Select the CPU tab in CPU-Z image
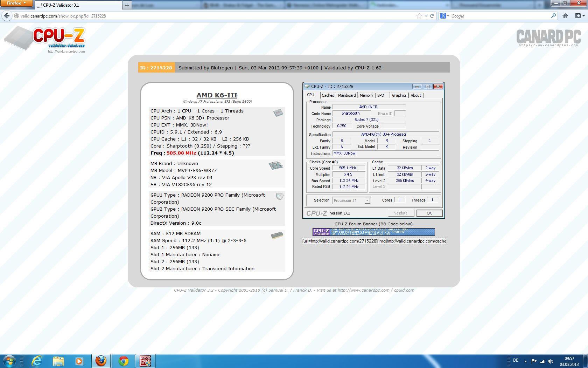 pyautogui.click(x=311, y=95)
